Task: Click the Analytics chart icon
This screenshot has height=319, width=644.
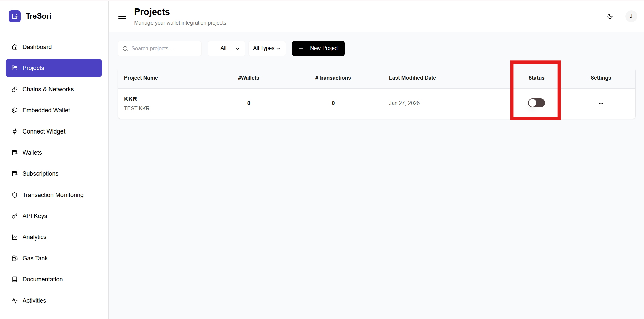Action: tap(15, 237)
